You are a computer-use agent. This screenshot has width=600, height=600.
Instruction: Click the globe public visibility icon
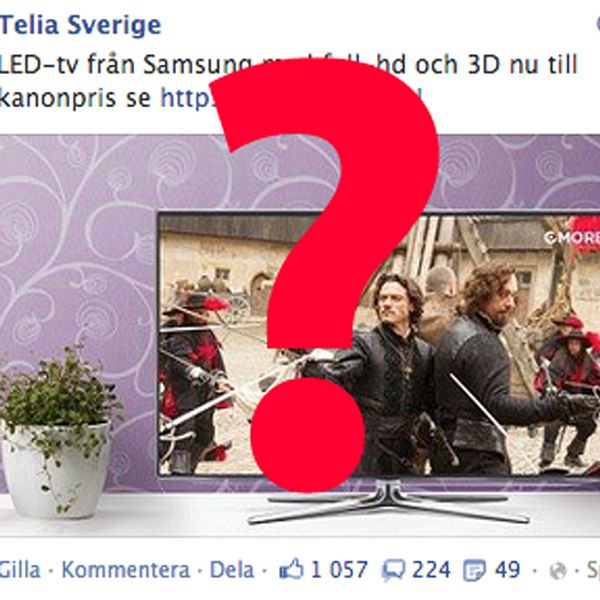558,571
